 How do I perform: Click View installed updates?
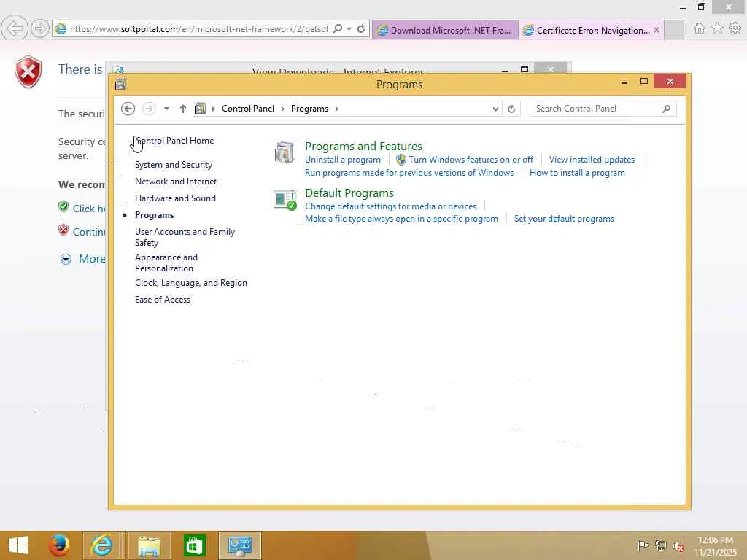tap(592, 160)
